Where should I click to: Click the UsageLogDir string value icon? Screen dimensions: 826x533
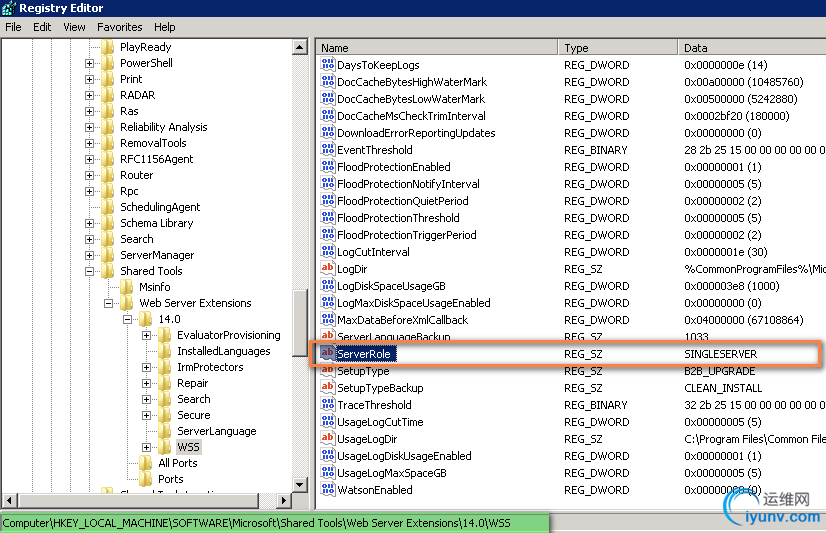point(328,438)
